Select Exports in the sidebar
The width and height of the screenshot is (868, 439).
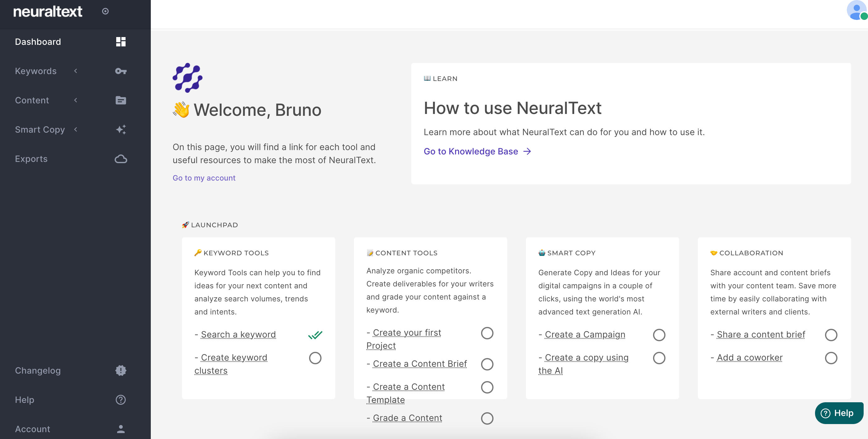click(31, 158)
